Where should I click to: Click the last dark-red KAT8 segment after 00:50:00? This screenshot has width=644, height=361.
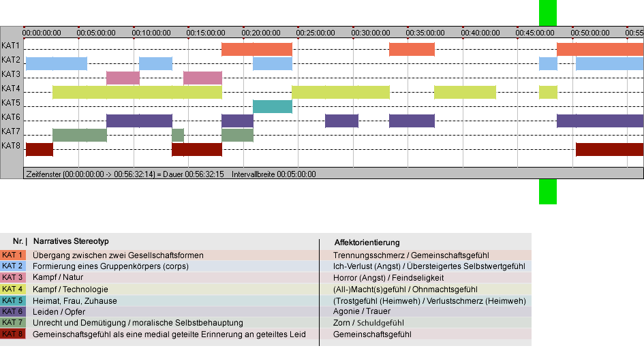(609, 149)
